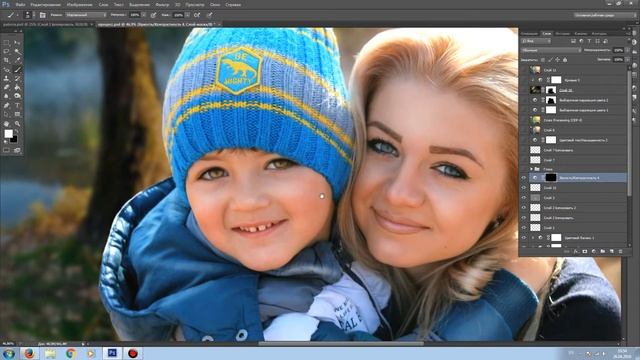
Task: Open the brush Mode dropdown in options bar
Action: tap(86, 15)
